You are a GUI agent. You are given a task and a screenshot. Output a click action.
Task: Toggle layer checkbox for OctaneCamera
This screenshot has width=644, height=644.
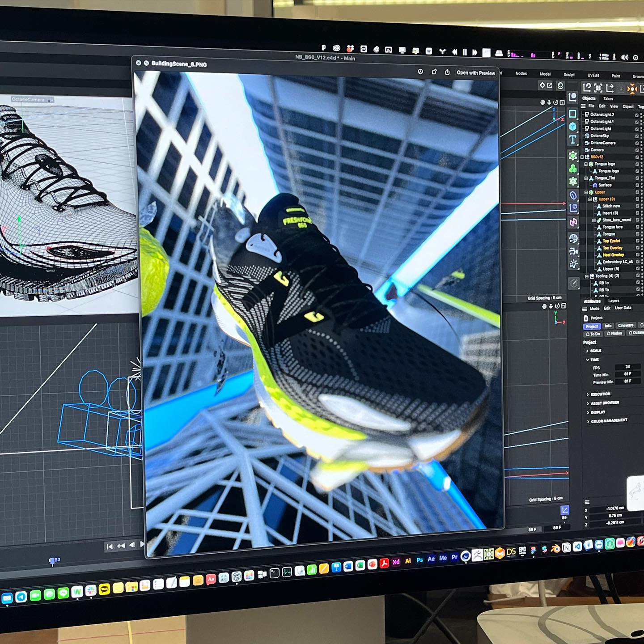point(637,143)
